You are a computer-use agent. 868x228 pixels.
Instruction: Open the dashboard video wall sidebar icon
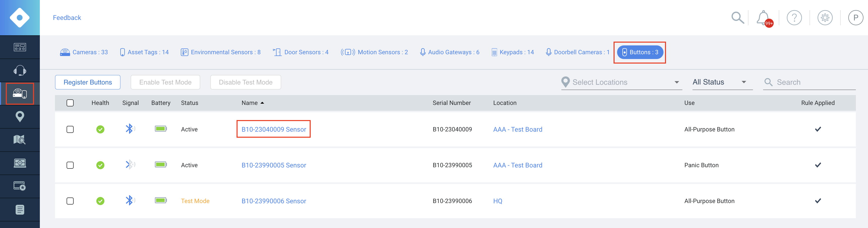point(20,47)
